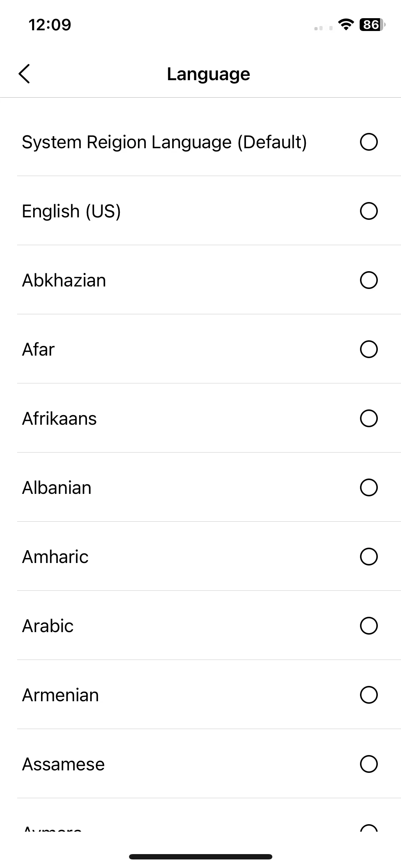This screenshot has width=401, height=868.
Task: Go back using the left chevron
Action: [24, 74]
